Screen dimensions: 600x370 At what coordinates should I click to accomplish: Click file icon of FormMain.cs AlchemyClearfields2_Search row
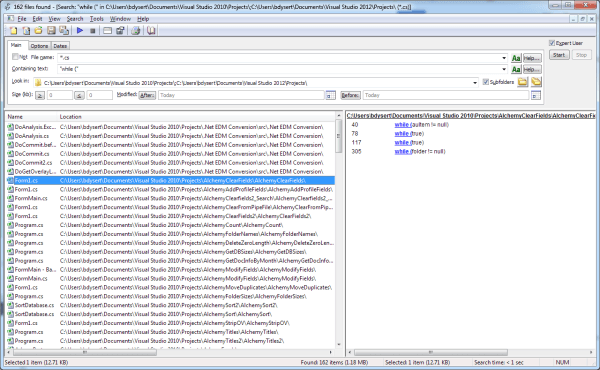pyautogui.click(x=10, y=198)
